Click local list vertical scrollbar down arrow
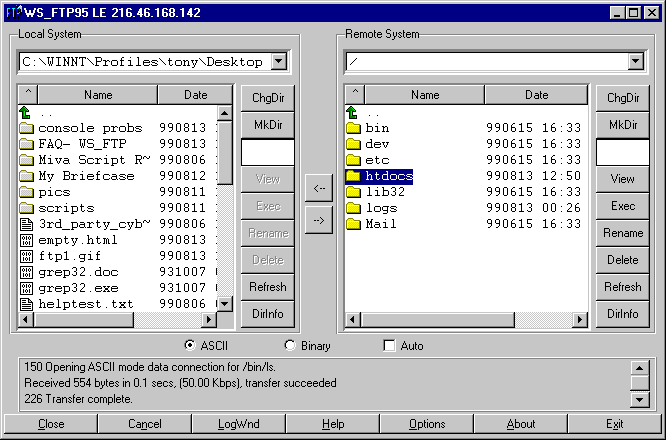Image resolution: width=666 pixels, height=440 pixels. (x=225, y=304)
